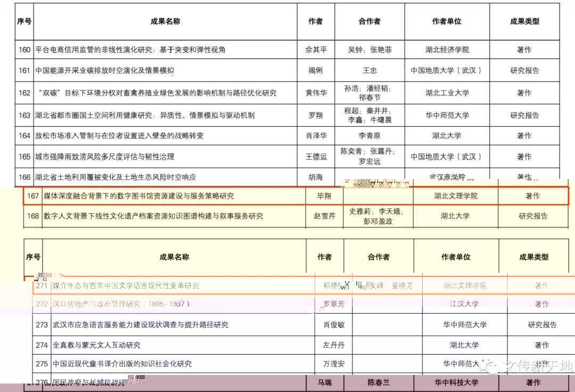Click '中国地质大学（武汉）' in row 165
Screen dimensions: 575x392
point(446,157)
